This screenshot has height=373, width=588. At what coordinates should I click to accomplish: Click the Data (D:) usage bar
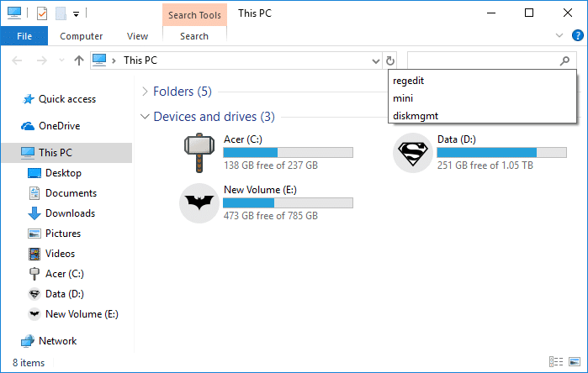501,152
